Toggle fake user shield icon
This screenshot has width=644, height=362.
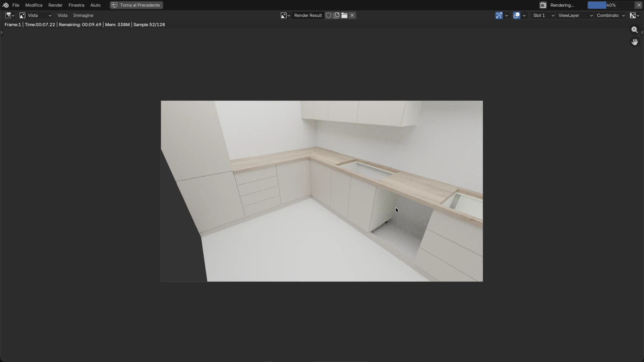click(x=328, y=15)
